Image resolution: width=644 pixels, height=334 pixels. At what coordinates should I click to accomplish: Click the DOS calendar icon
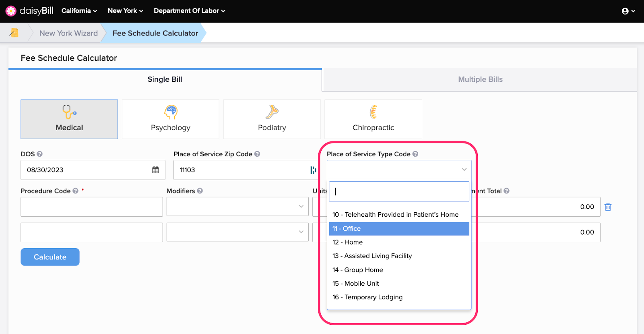155,170
